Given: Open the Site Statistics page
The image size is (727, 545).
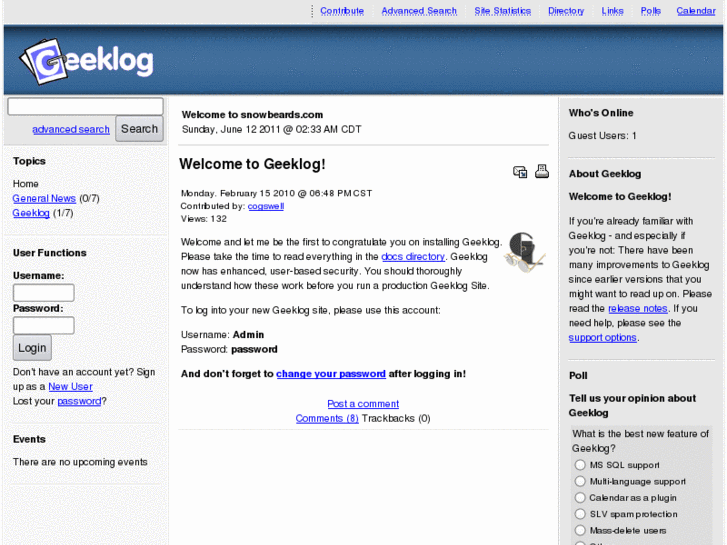Looking at the screenshot, I should coord(503,11).
